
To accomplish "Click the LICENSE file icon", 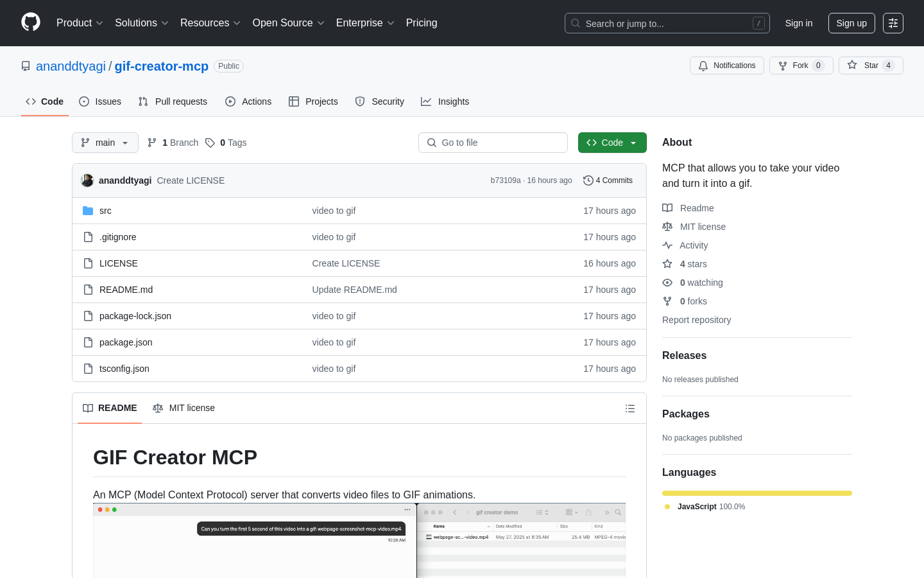I will click(x=88, y=263).
